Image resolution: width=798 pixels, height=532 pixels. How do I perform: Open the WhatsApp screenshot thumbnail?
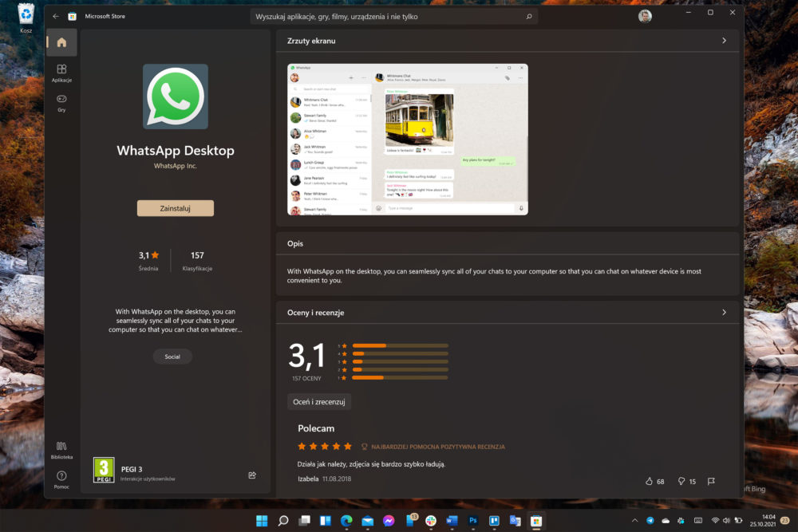(408, 140)
